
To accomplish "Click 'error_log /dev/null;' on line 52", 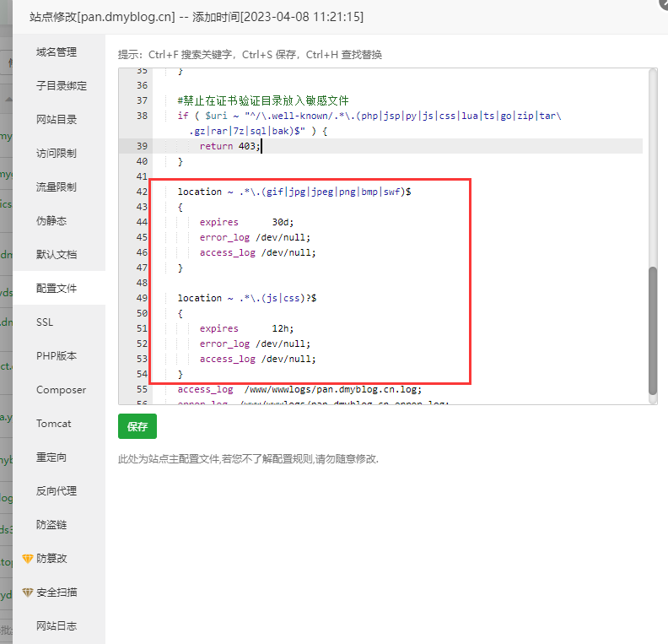I will 256,344.
